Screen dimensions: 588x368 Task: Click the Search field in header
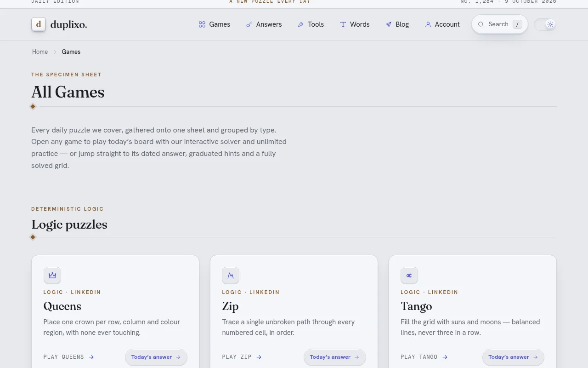(x=500, y=24)
